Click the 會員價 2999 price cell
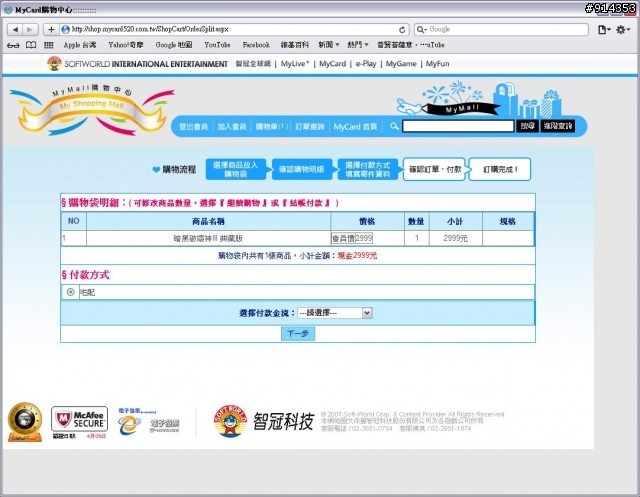The height and width of the screenshot is (497, 640). coord(352,238)
